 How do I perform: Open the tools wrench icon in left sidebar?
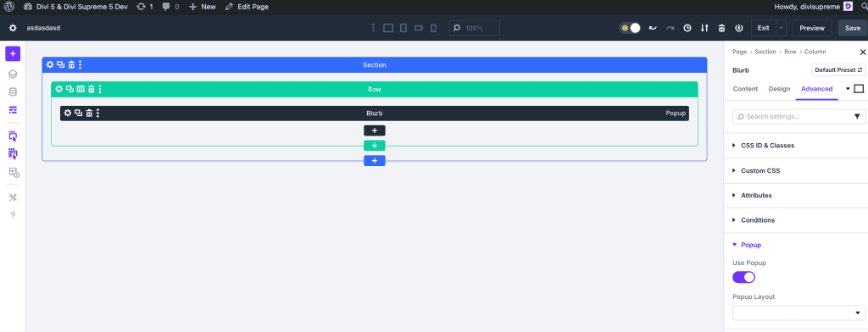[13, 197]
